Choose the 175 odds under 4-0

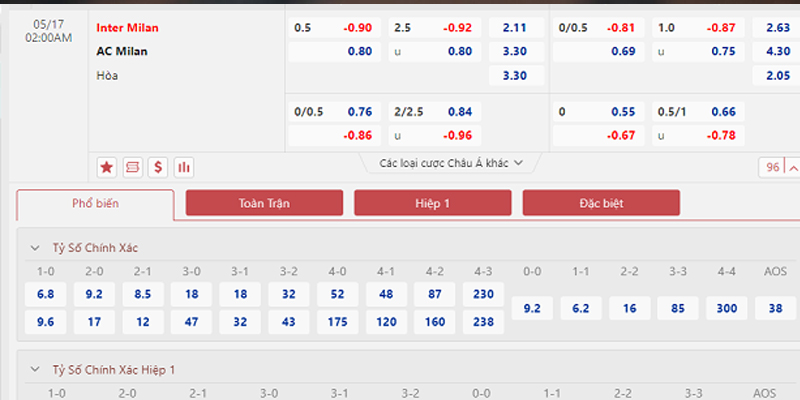(337, 322)
